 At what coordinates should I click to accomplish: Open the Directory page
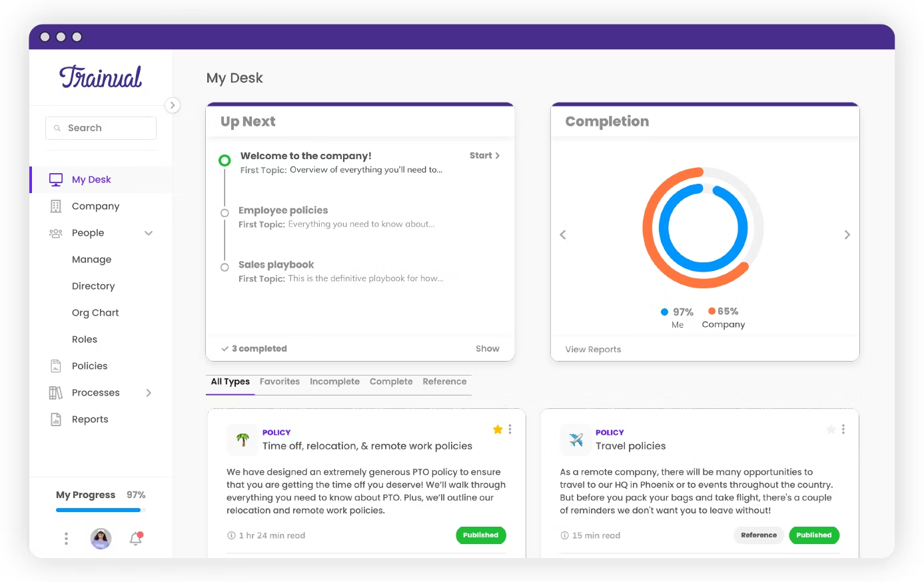pyautogui.click(x=93, y=286)
